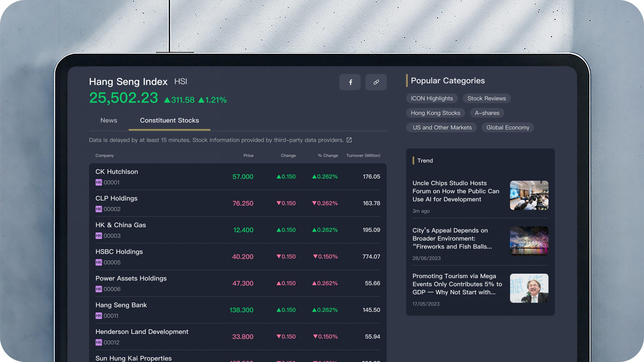This screenshot has height=362, width=644.
Task: Click the Trend section heading
Action: coord(425,161)
